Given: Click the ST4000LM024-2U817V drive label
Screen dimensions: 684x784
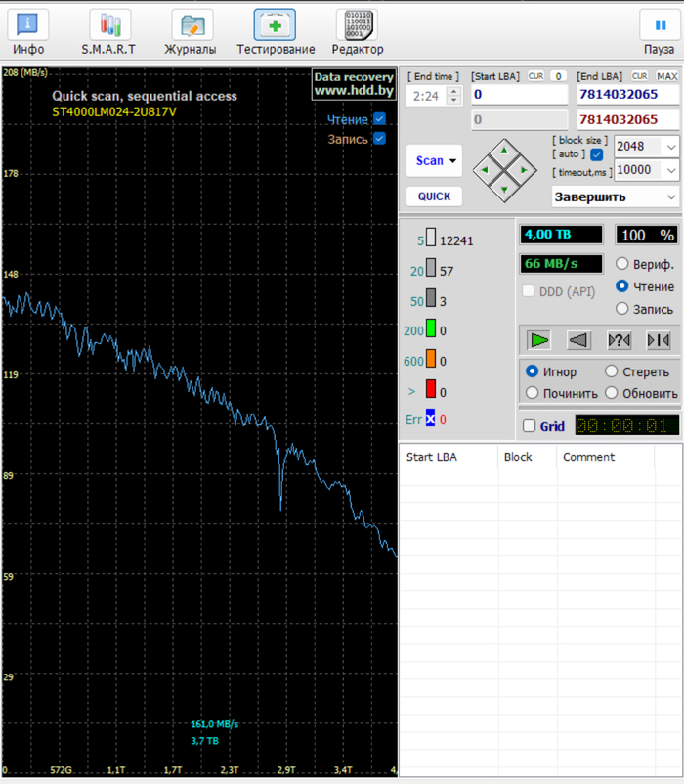Looking at the screenshot, I should tap(114, 111).
